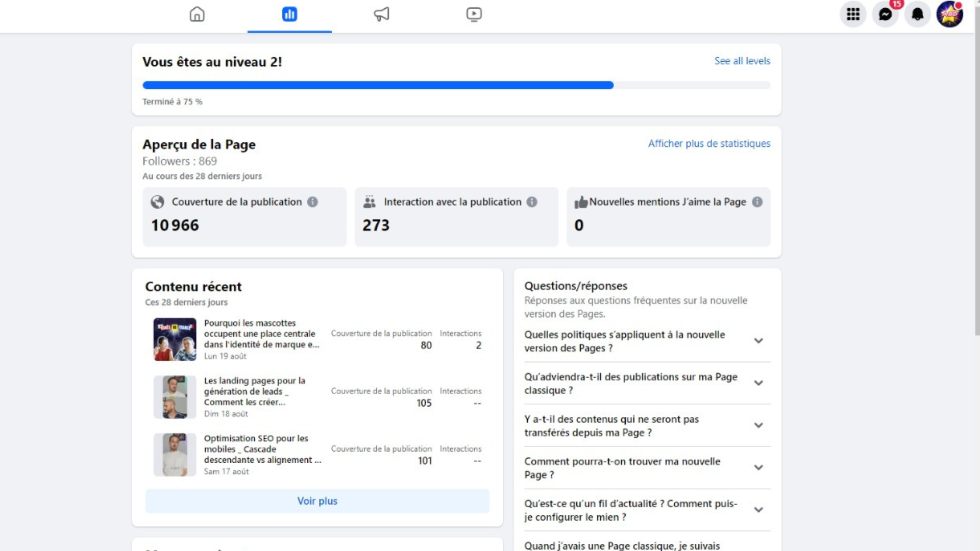The height and width of the screenshot is (551, 980).
Task: Open the mascottes post thumbnail
Action: 174,339
